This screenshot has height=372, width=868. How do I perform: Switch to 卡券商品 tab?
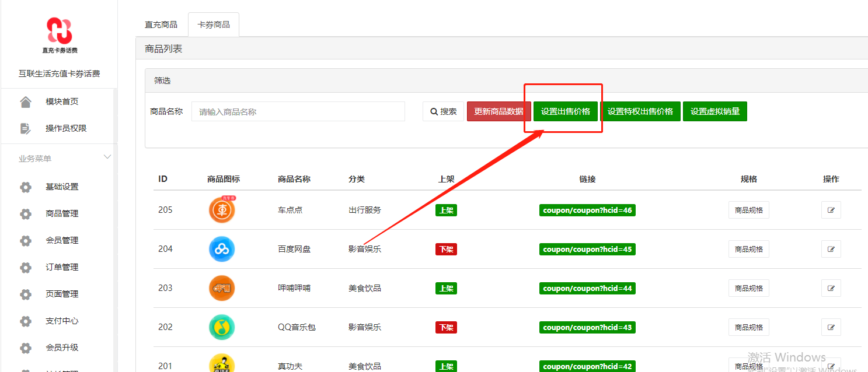point(214,24)
